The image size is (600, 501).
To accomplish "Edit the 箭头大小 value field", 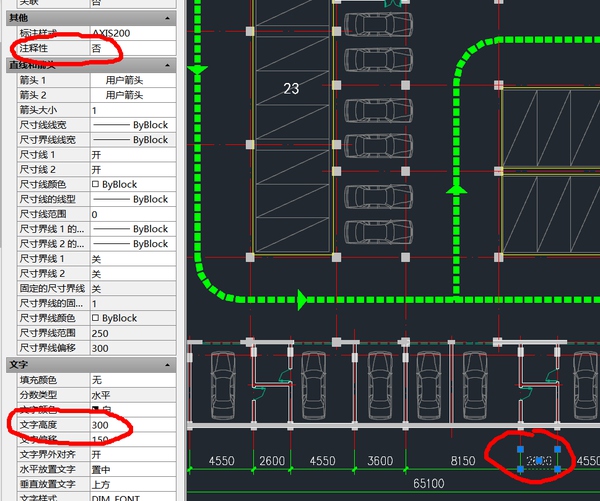I will pos(130,110).
